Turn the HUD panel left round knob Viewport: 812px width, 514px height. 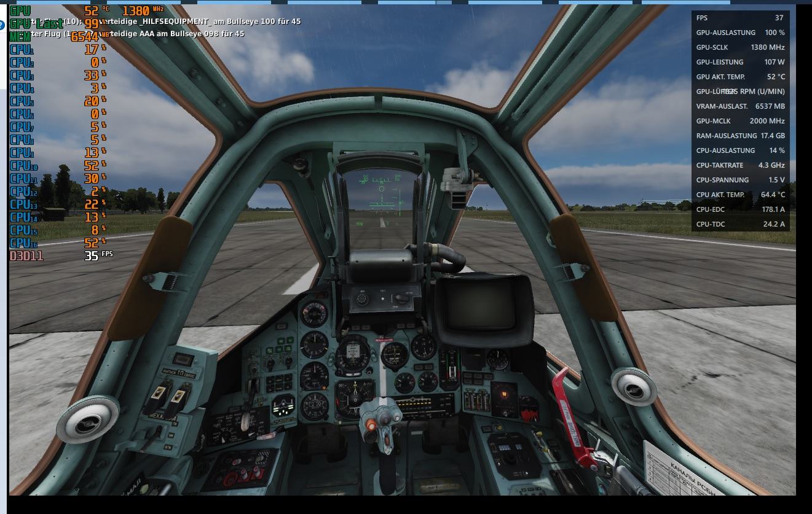tap(362, 299)
